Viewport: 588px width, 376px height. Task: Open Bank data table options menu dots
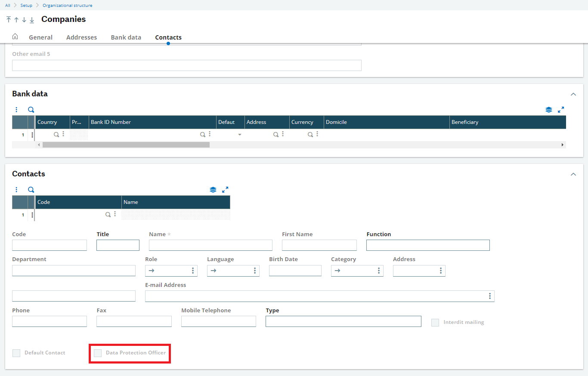click(16, 110)
